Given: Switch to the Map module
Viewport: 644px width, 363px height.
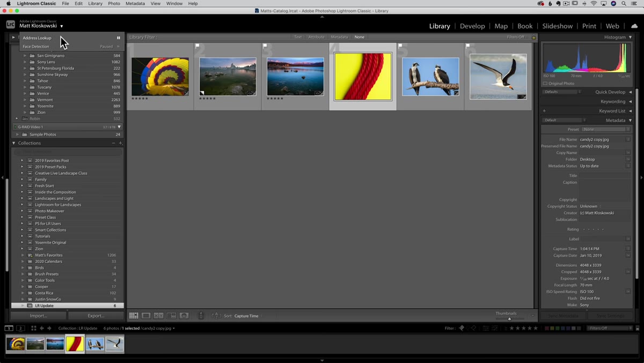Looking at the screenshot, I should click(501, 26).
